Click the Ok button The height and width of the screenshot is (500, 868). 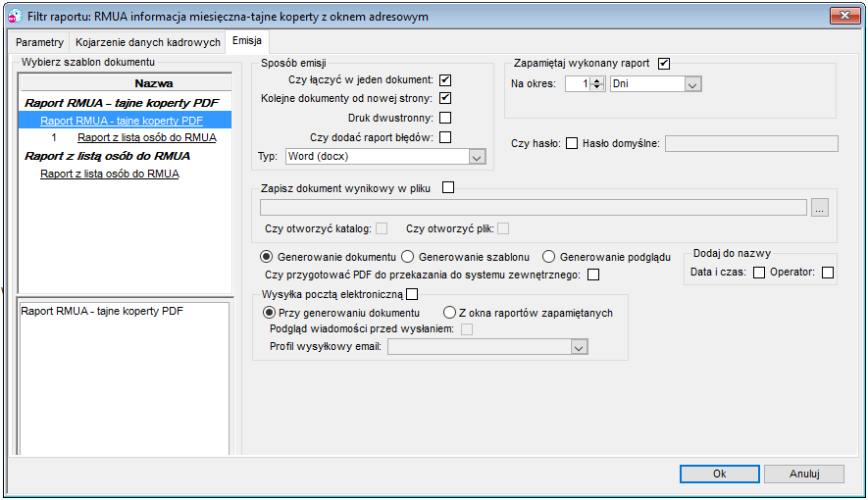pos(720,474)
